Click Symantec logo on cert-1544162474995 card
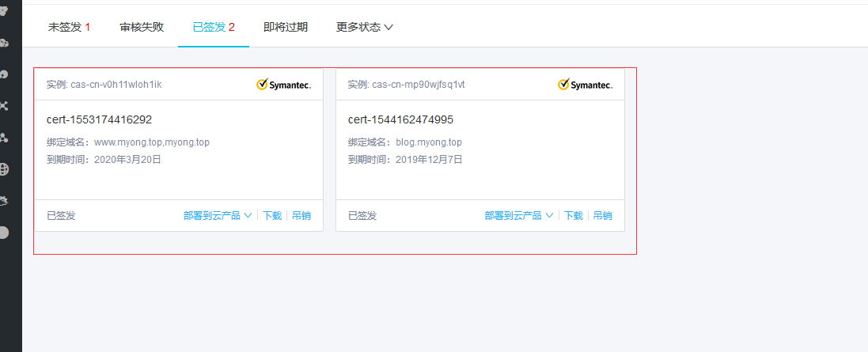Viewport: 868px width, 352px height. 585,85
